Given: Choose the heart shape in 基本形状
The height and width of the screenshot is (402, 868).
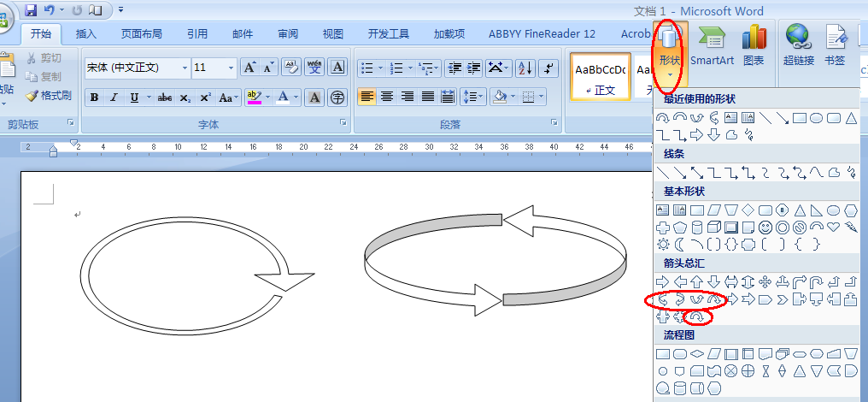Looking at the screenshot, I should click(833, 227).
